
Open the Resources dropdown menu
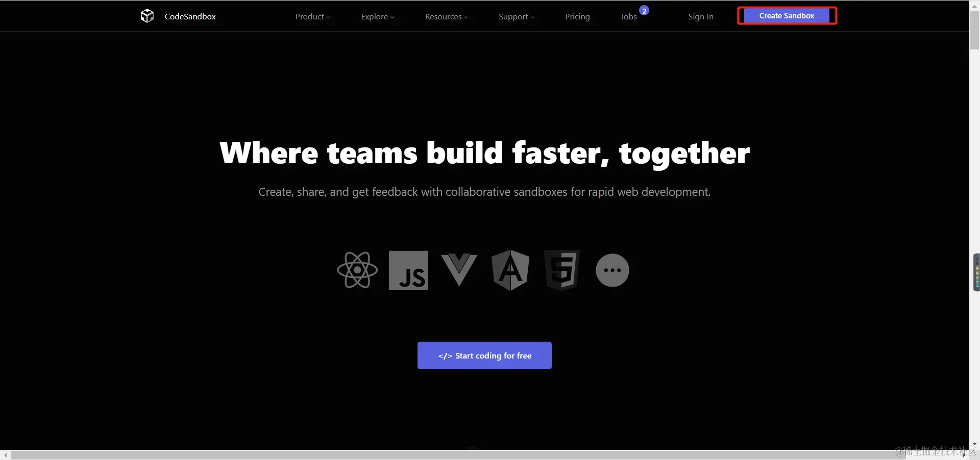coord(447,16)
